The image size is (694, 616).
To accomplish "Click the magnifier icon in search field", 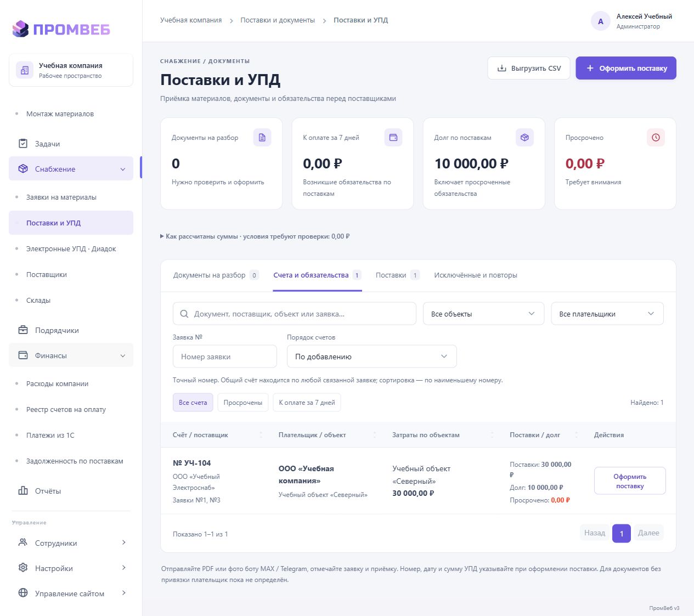I will (x=184, y=314).
